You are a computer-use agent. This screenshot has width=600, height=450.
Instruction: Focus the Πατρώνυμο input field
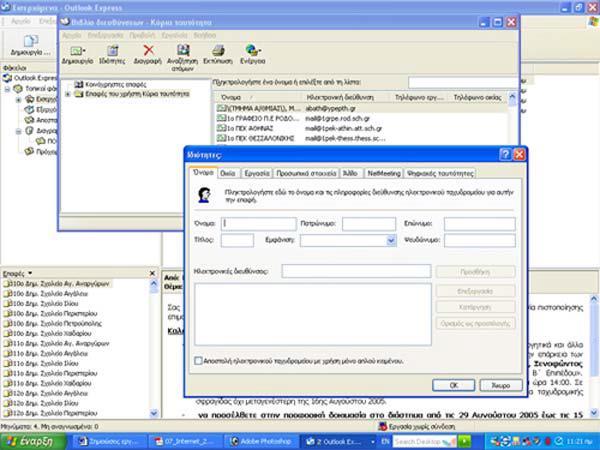tap(369, 224)
